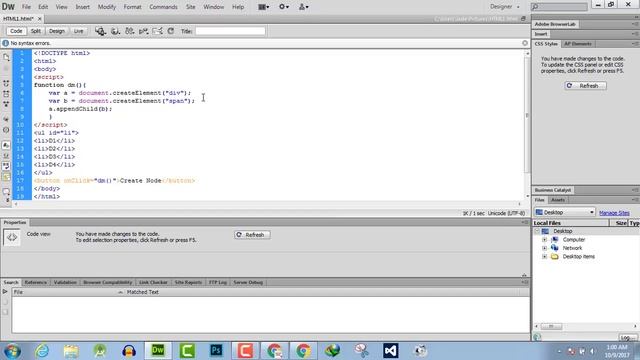Open Photoshop from the taskbar
Viewport: 640px width, 360px height.
coord(216,351)
